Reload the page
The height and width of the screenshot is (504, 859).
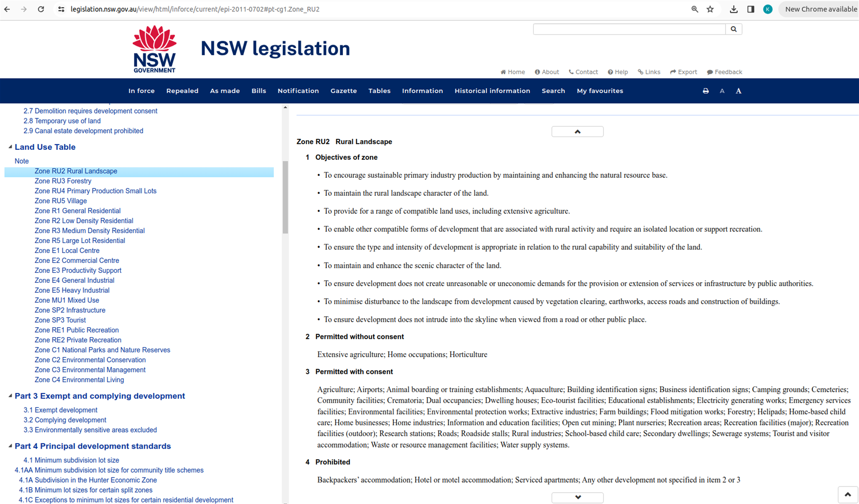[x=41, y=9]
